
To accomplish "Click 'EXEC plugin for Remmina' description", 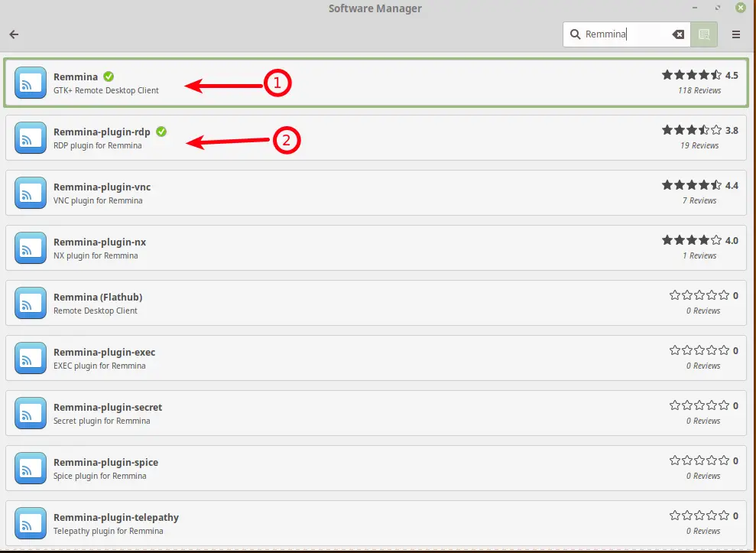I will pyautogui.click(x=99, y=366).
